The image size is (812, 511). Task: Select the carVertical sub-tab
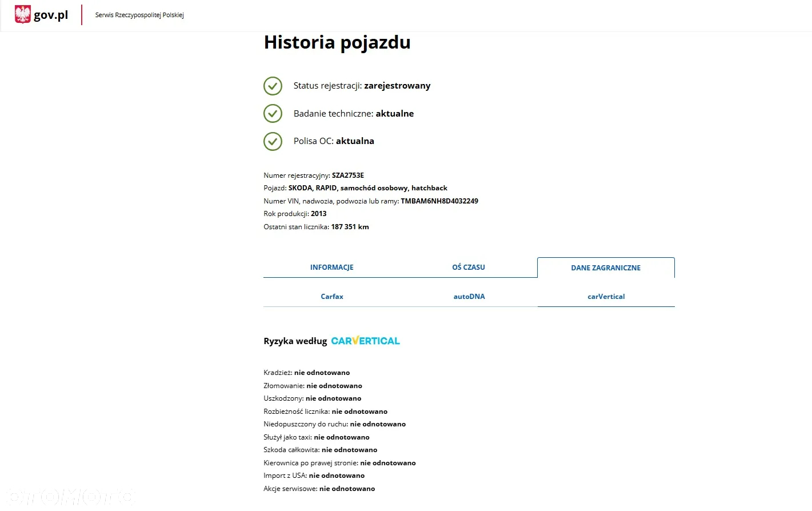[606, 297]
